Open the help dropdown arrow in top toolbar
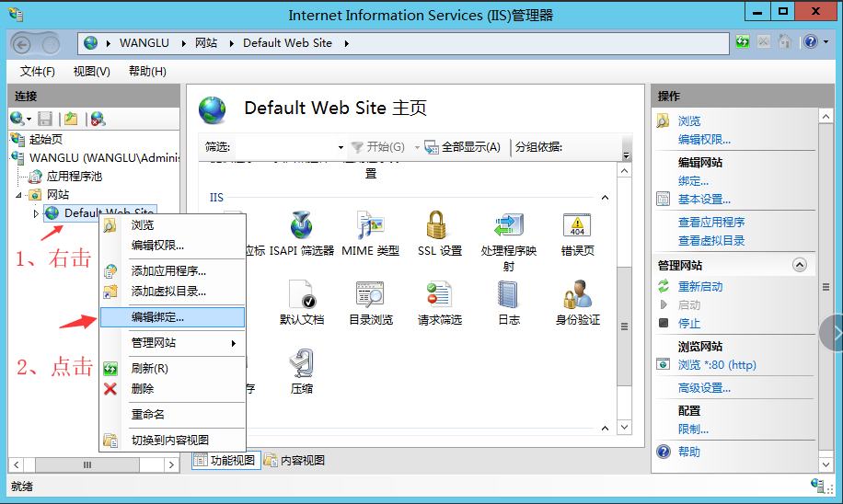 coord(826,41)
